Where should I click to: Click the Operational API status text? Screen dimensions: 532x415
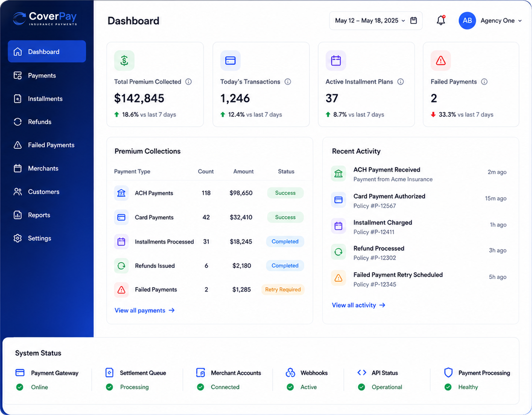tap(387, 387)
